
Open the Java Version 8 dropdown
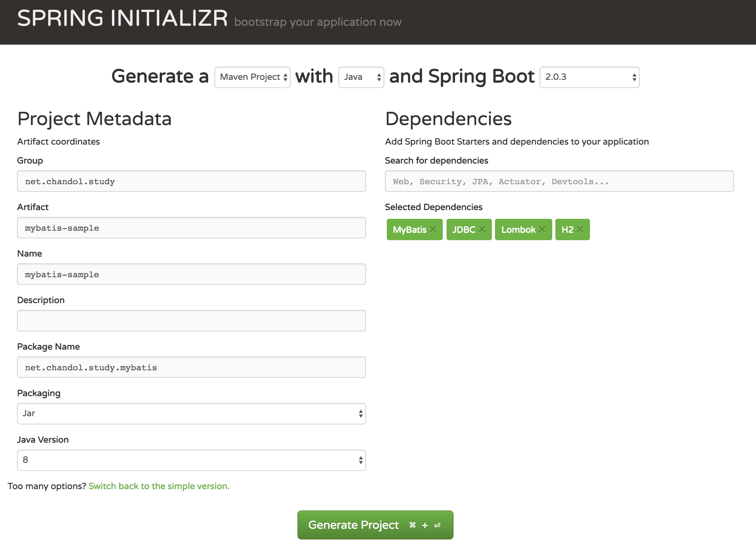pos(192,460)
